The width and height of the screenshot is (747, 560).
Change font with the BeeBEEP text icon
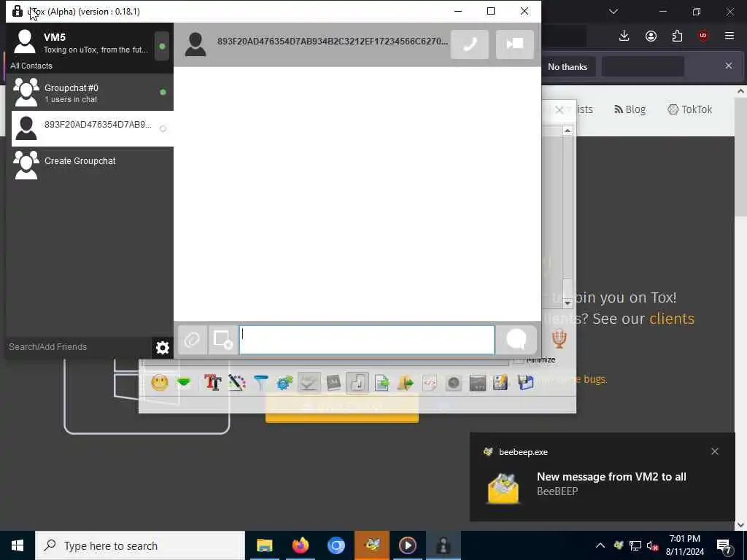[212, 382]
